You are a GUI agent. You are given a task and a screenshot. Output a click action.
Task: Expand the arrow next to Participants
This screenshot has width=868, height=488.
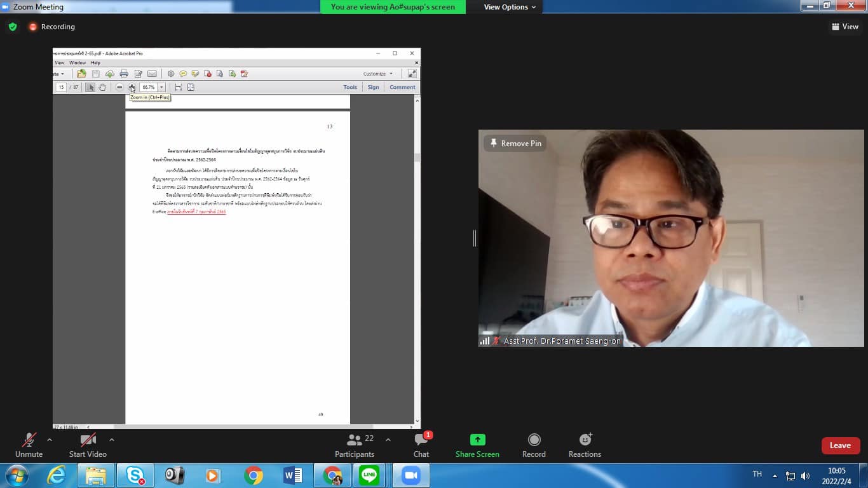pyautogui.click(x=388, y=440)
